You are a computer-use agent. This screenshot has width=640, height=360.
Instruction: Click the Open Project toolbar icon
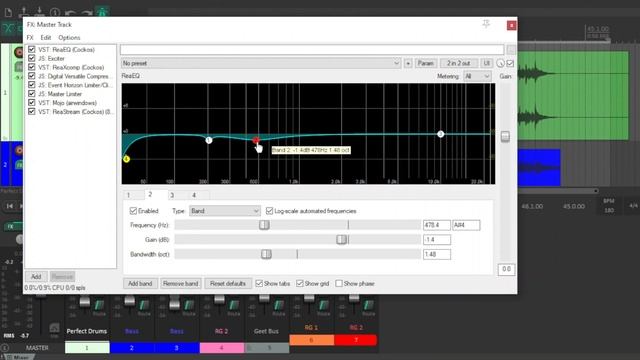click(x=24, y=12)
